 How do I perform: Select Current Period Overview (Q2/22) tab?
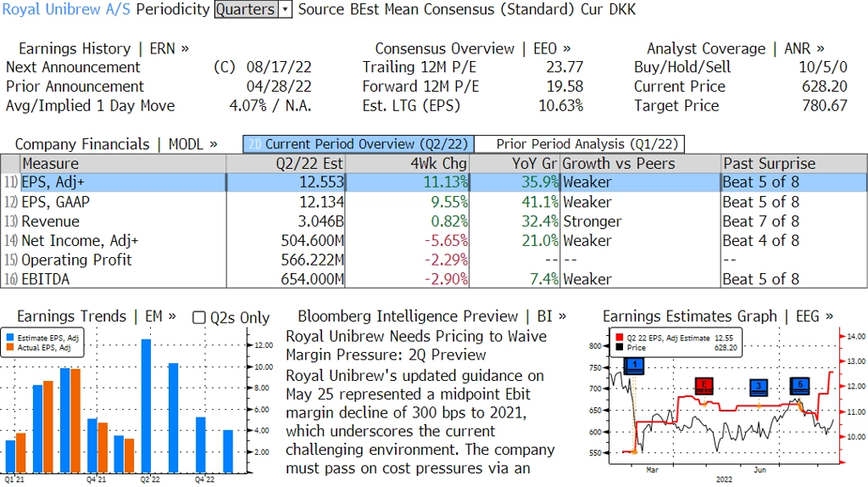[x=359, y=144]
